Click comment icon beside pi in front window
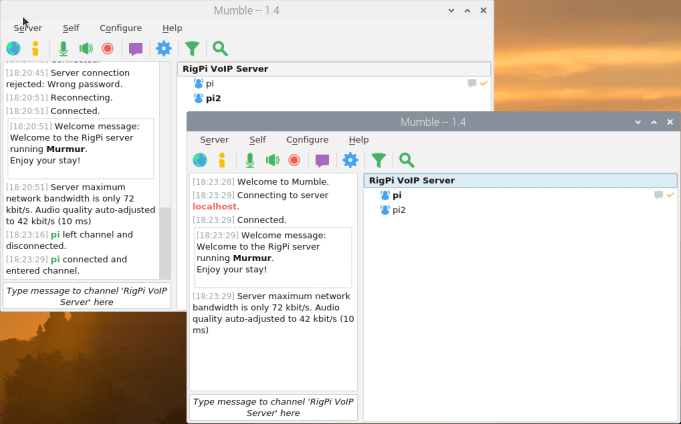 click(x=658, y=195)
